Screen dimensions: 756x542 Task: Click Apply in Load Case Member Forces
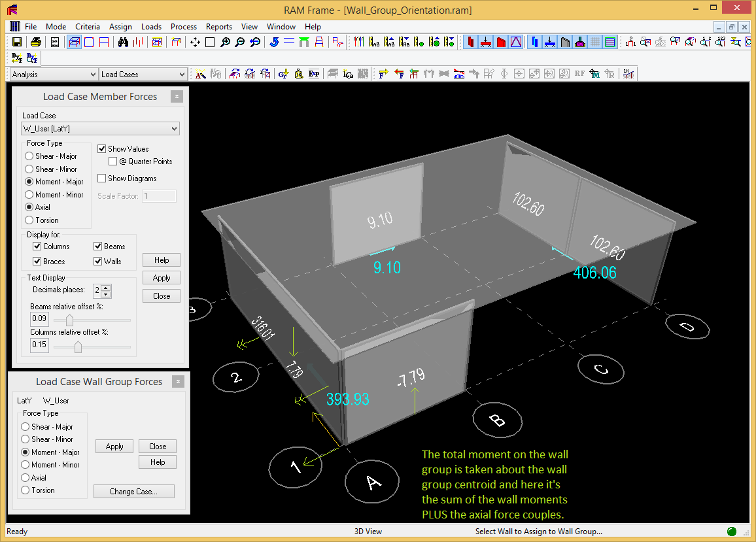pyautogui.click(x=162, y=278)
